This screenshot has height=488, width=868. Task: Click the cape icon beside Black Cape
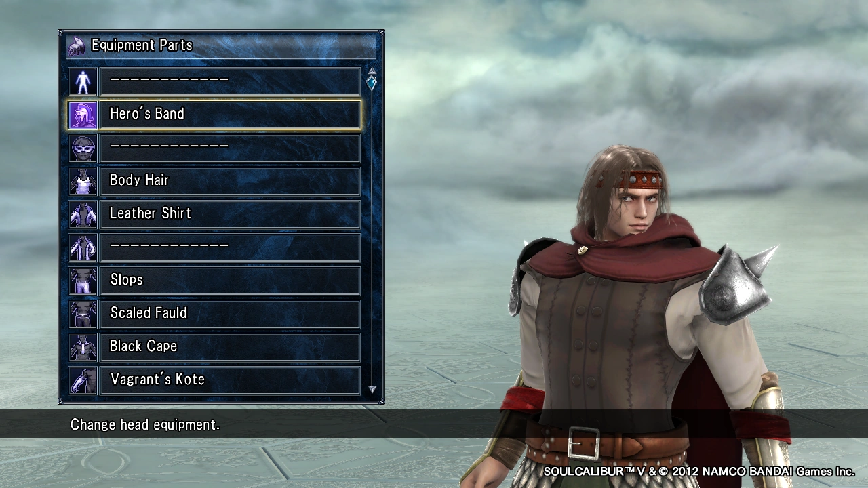click(83, 347)
